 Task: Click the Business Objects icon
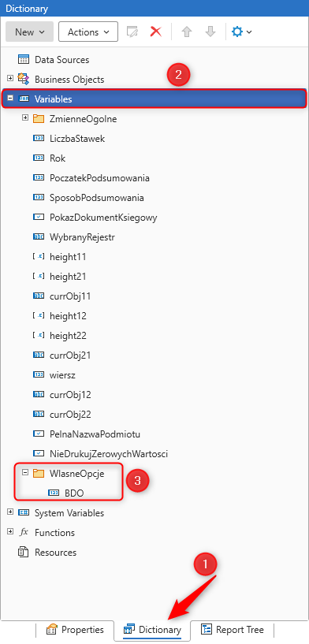[24, 80]
